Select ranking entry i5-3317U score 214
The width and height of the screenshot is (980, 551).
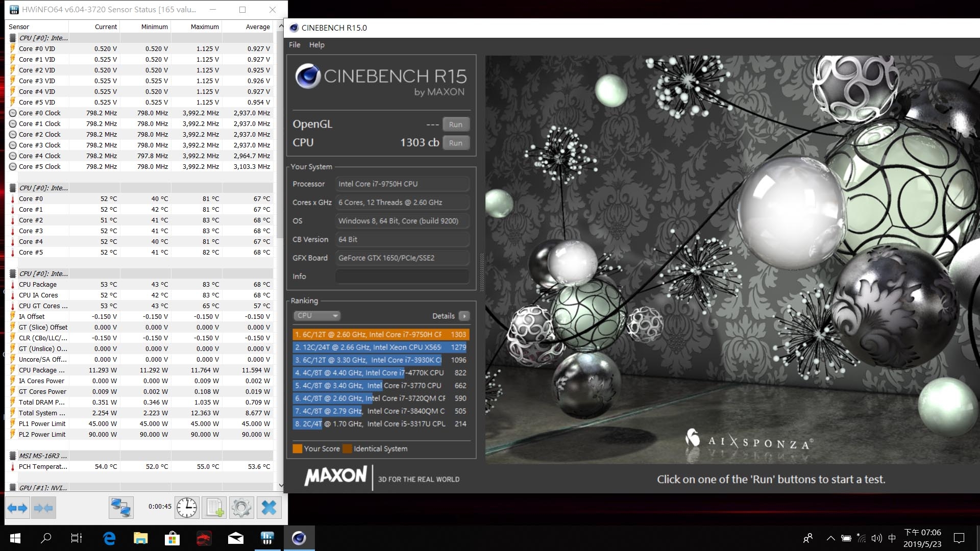click(381, 424)
